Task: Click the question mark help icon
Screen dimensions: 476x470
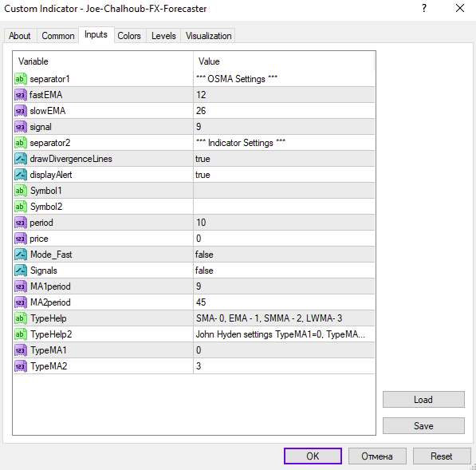Action: pos(424,8)
